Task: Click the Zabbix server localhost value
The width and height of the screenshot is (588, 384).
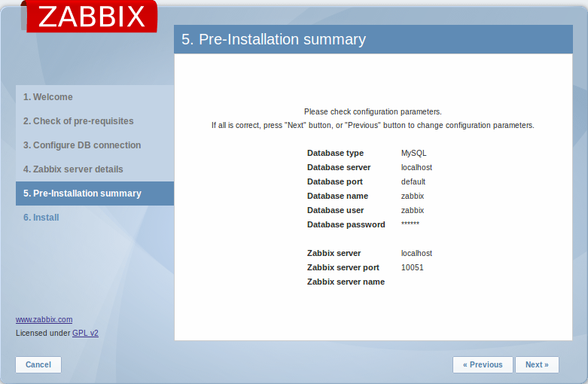Action: point(416,253)
